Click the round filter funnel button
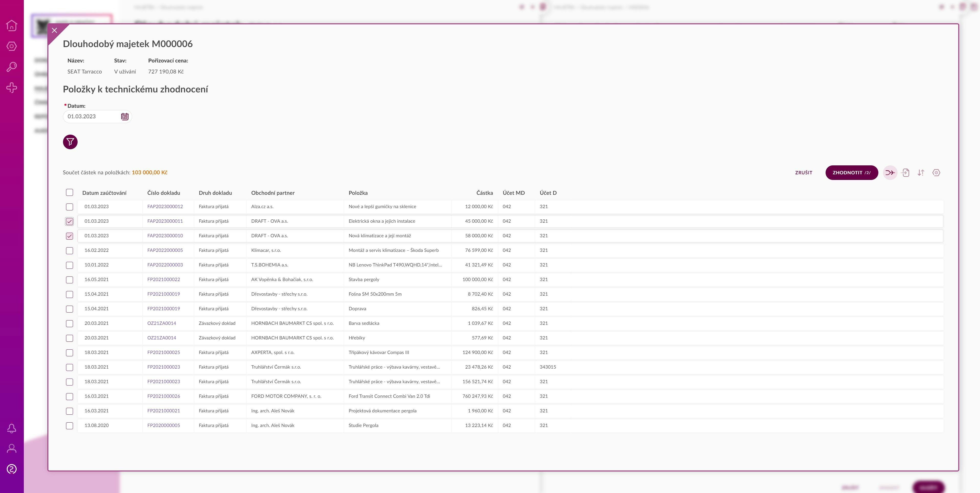Screen dimensions: 980x493 pos(70,142)
